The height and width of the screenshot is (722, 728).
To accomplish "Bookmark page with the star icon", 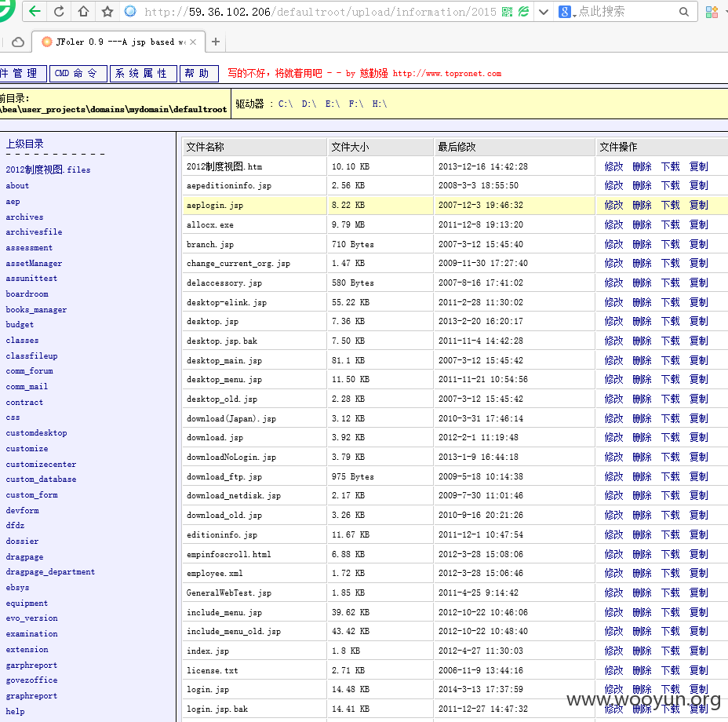I will [107, 11].
